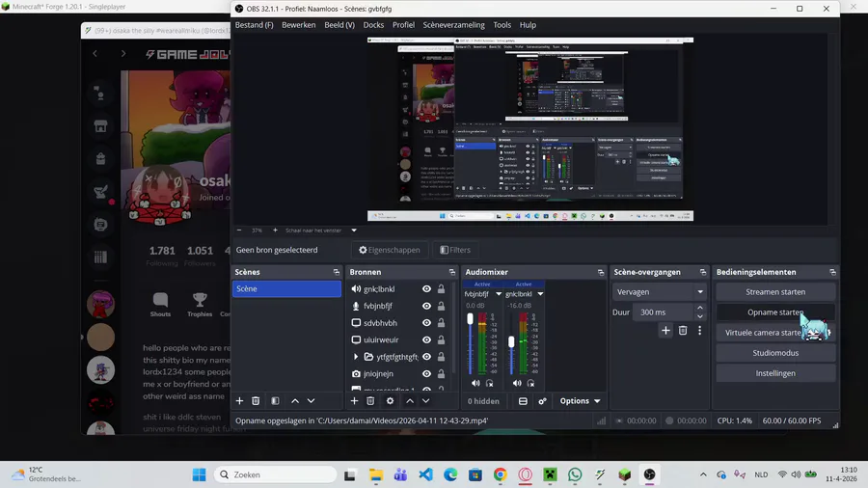
Task: Add a new scene with Scènes plus icon
Action: click(x=239, y=400)
